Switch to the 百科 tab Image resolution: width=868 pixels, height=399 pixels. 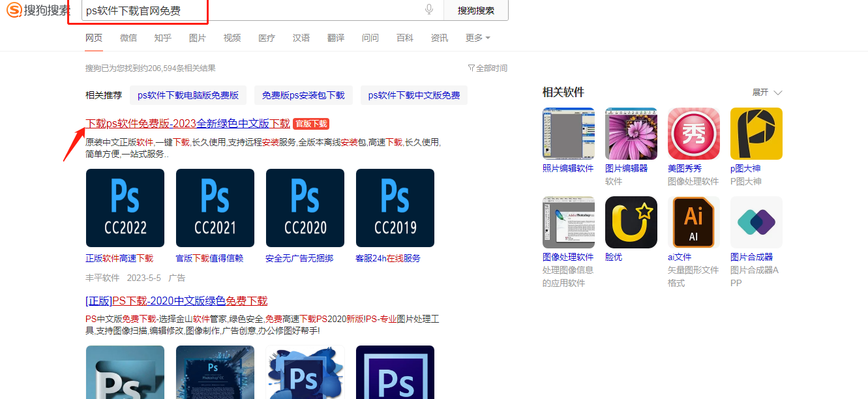pos(405,38)
